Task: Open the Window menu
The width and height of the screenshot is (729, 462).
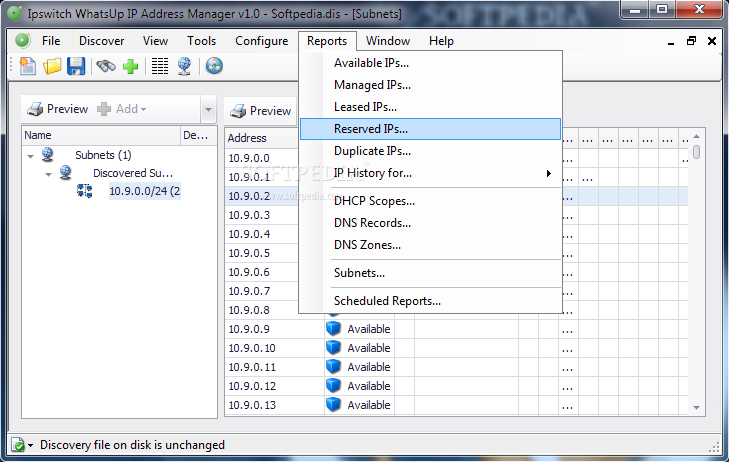Action: click(388, 41)
